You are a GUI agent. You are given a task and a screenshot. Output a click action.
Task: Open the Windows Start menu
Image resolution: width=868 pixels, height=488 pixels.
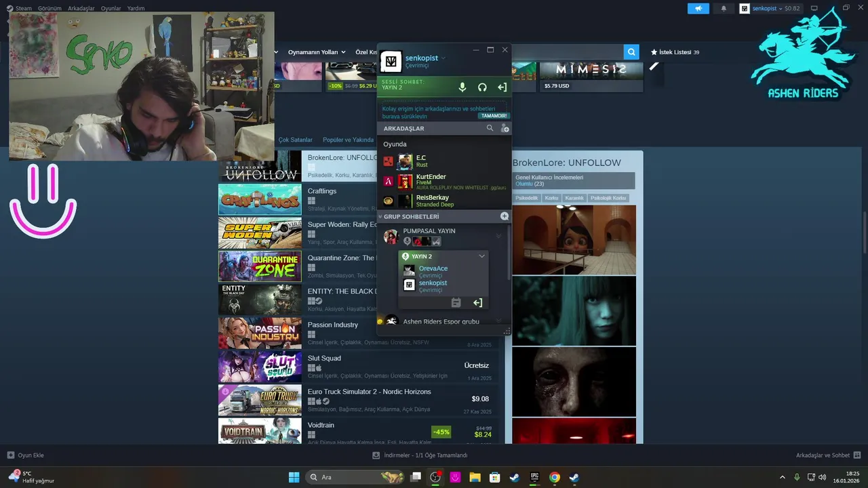[x=294, y=477]
